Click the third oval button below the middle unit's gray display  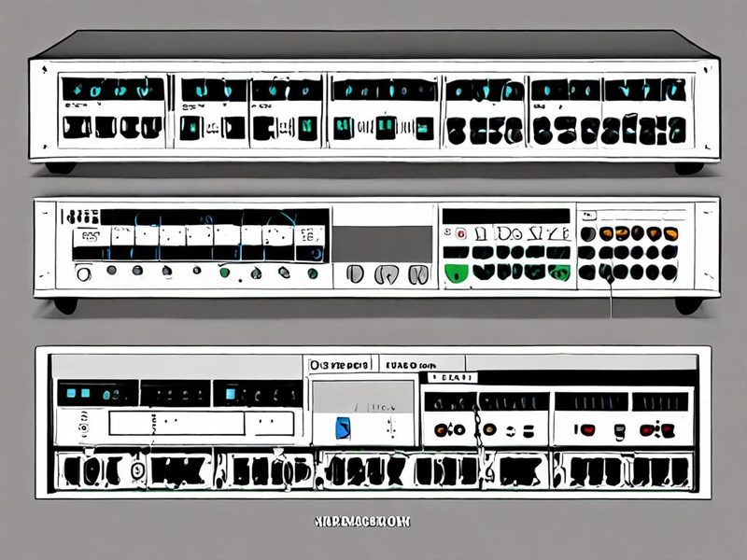tap(418, 274)
